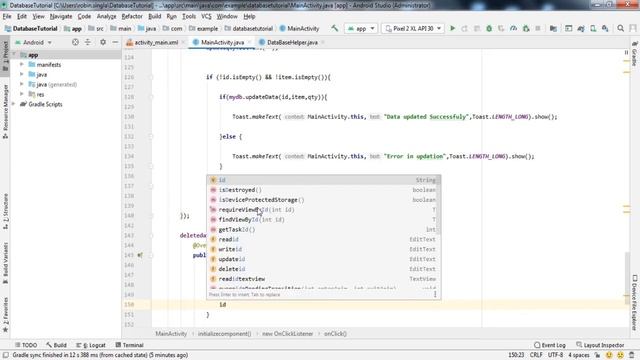Click the Apply Changes and Restart icon

click(464, 29)
